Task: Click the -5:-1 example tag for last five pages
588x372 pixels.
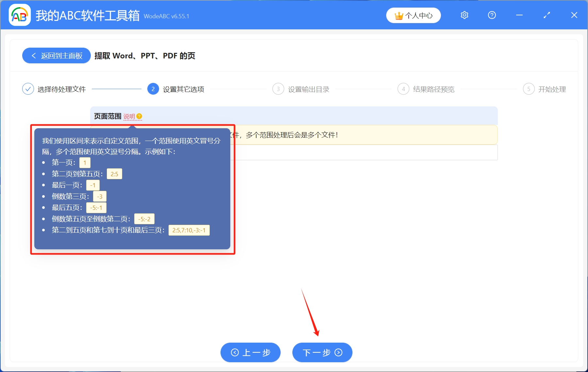Action: [x=96, y=208]
